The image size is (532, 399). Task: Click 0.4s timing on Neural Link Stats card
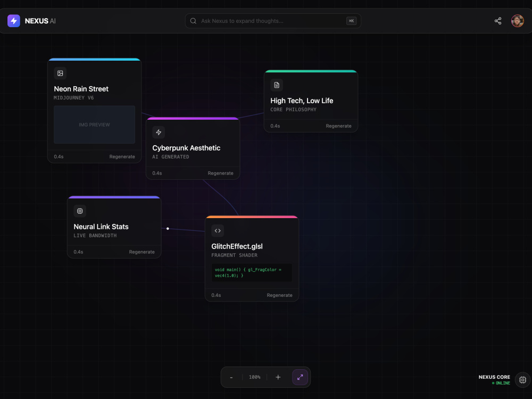click(x=78, y=252)
